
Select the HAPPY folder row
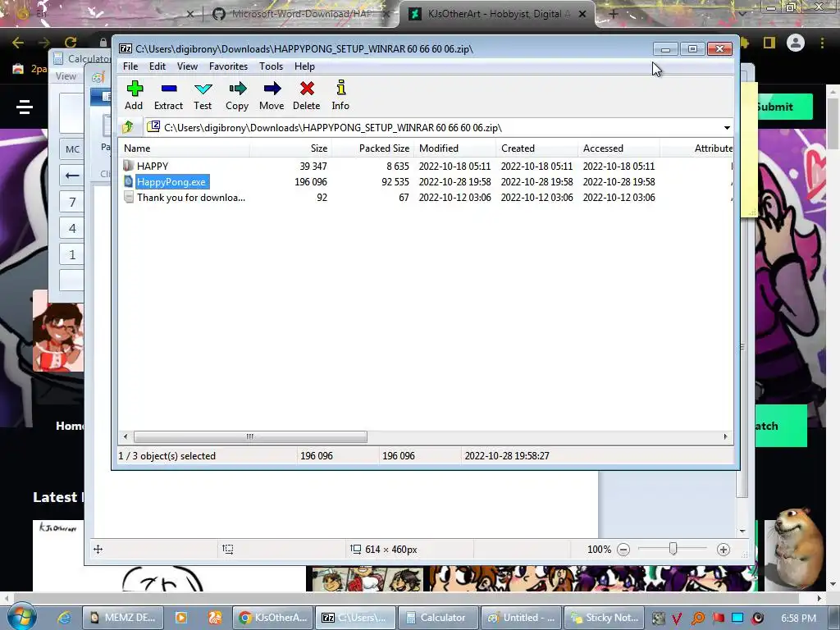click(426, 166)
